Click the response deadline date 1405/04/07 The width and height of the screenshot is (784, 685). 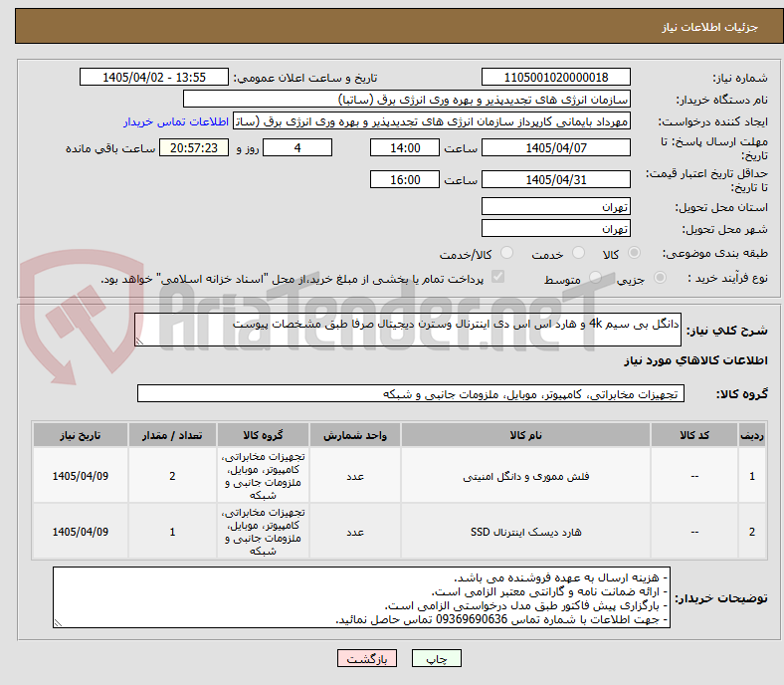pos(555,148)
